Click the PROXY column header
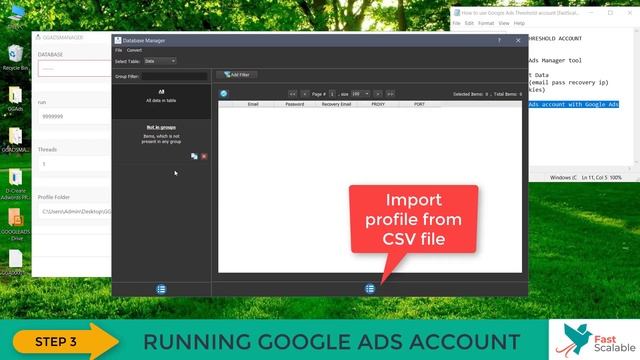Screen dimensions: 640x360 (x=378, y=104)
